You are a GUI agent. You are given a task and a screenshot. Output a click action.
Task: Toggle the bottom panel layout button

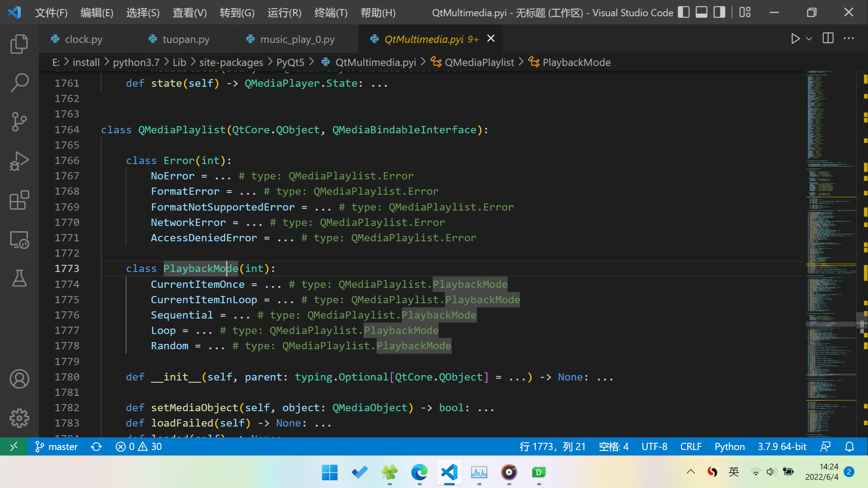pos(701,12)
